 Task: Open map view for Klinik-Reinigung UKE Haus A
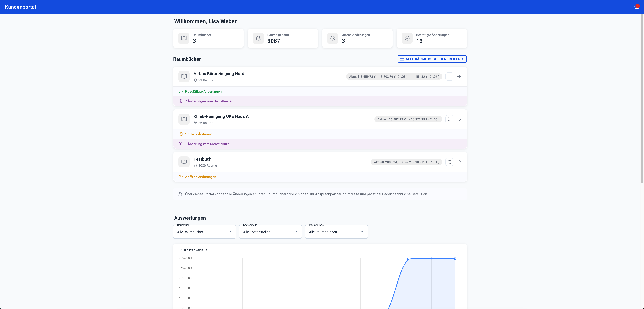(450, 119)
